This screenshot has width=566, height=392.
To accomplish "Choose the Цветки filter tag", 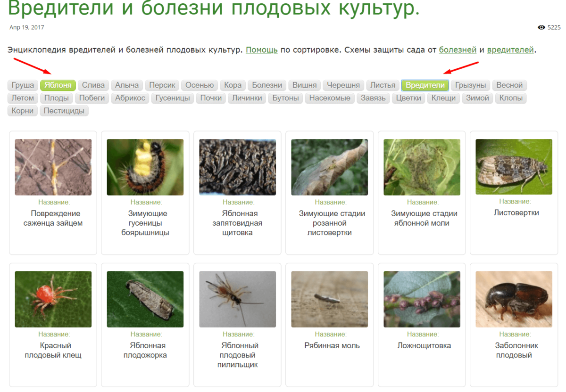I will coord(408,98).
